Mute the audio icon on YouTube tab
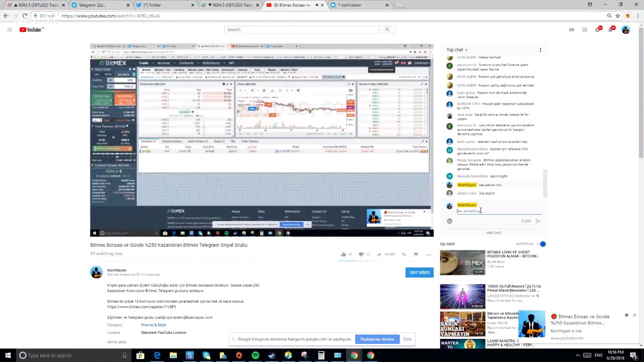This screenshot has height=362, width=644. [316, 5]
